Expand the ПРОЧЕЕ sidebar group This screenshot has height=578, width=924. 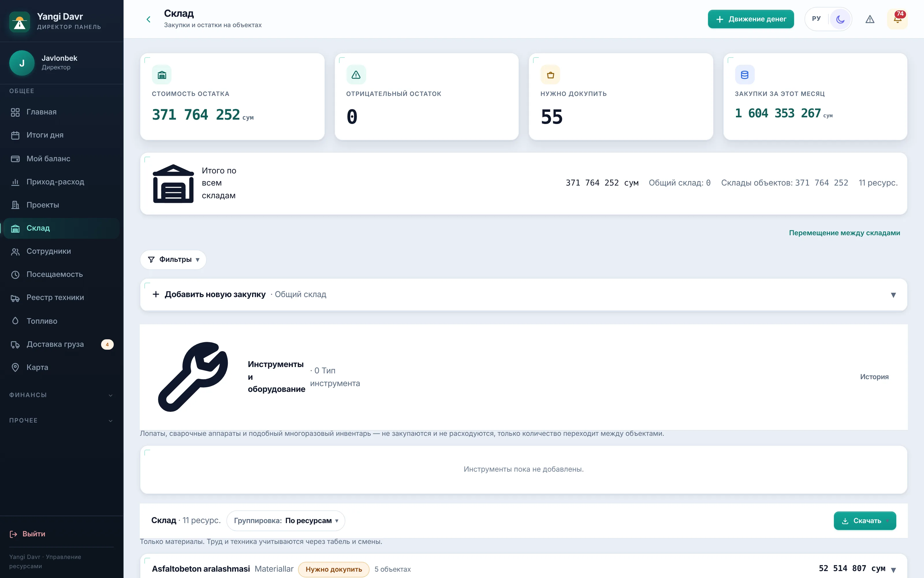click(62, 420)
